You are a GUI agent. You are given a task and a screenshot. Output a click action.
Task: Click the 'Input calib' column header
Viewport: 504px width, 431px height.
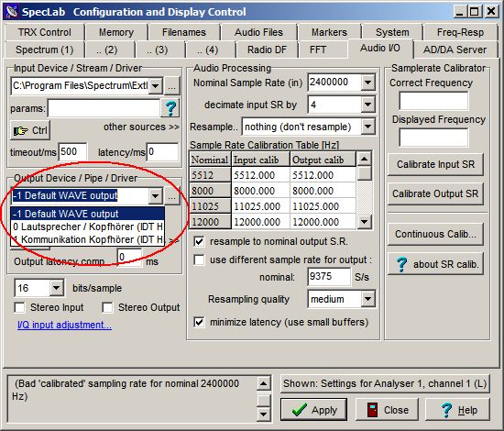tap(260, 160)
